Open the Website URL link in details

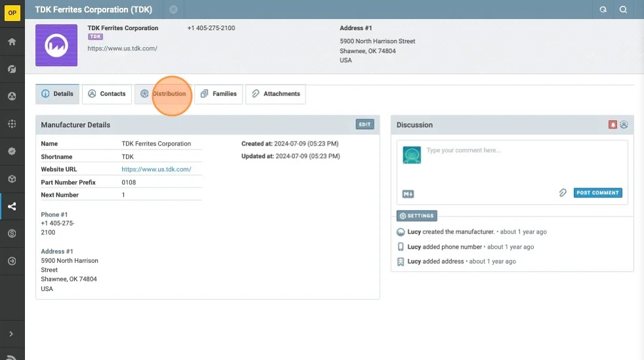pyautogui.click(x=156, y=169)
